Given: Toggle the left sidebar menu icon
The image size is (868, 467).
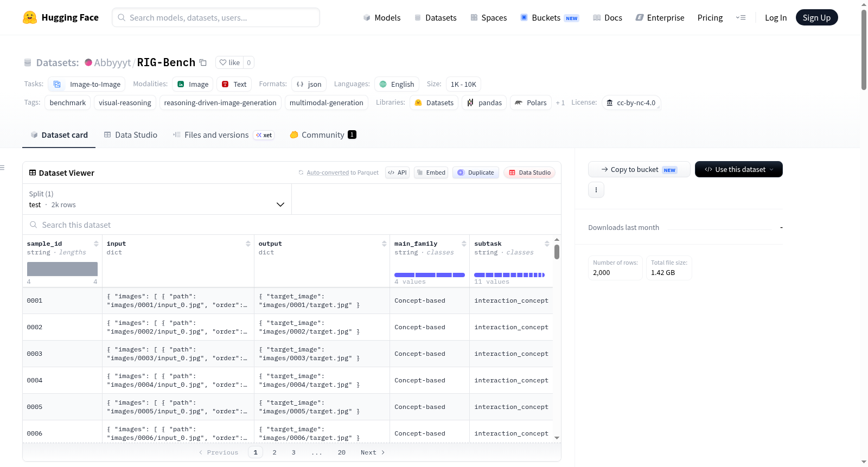Looking at the screenshot, I should 2,168.
